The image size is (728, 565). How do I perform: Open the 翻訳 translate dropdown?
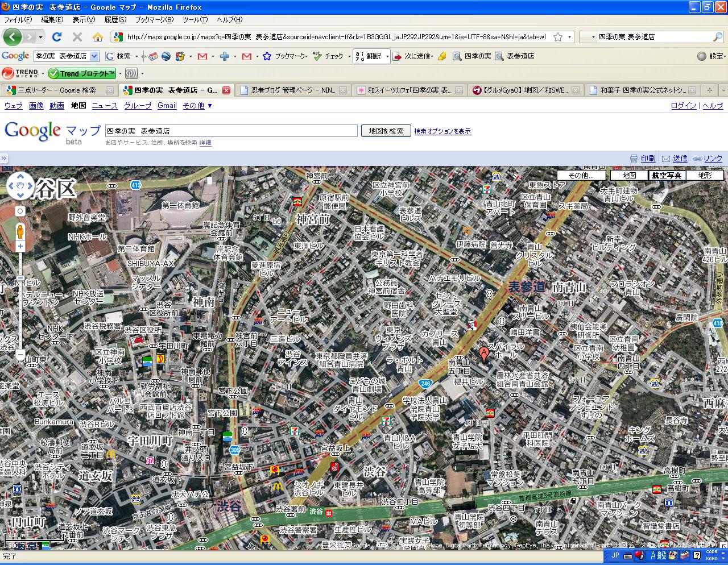(x=387, y=56)
